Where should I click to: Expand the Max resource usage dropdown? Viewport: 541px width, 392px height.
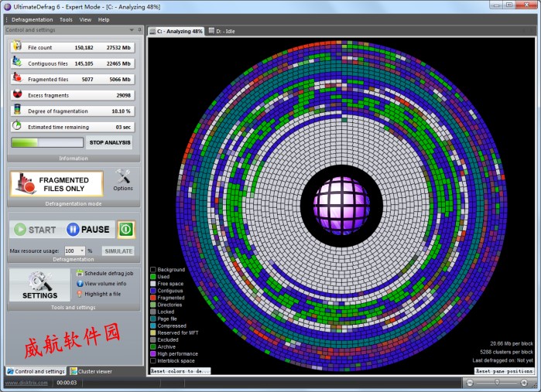click(x=82, y=251)
